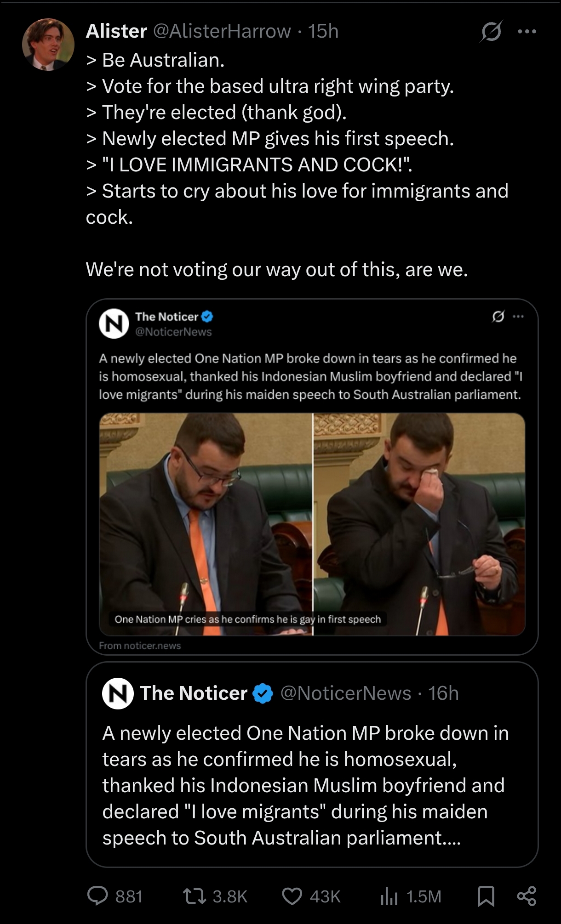This screenshot has width=561, height=924.
Task: Open more options in Noticer card
Action: (x=518, y=317)
